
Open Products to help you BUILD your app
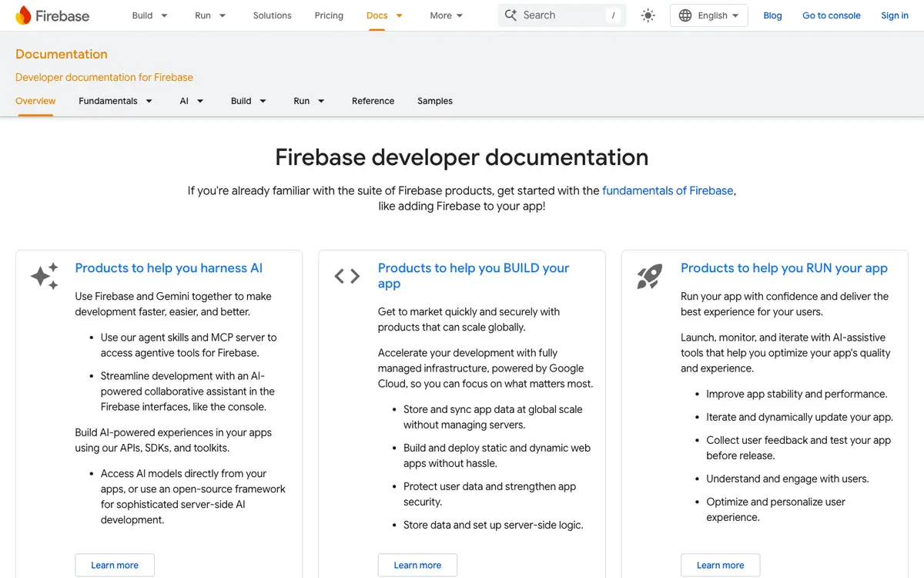tap(474, 276)
